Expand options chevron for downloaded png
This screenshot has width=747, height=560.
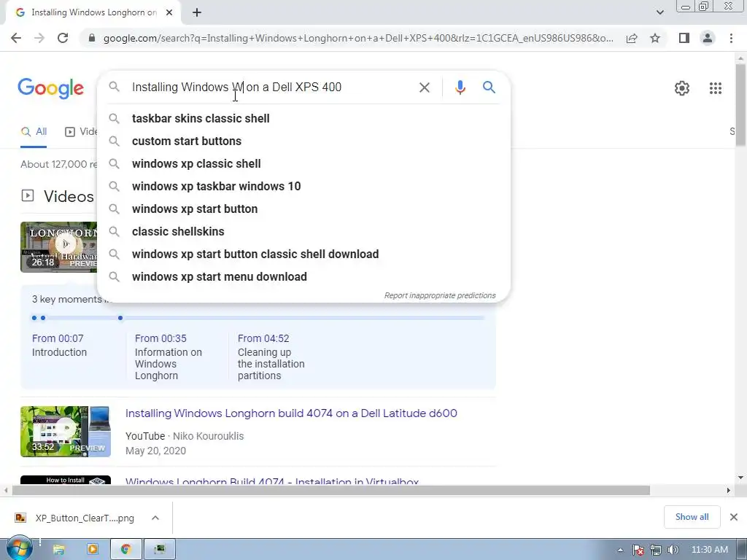[155, 518]
